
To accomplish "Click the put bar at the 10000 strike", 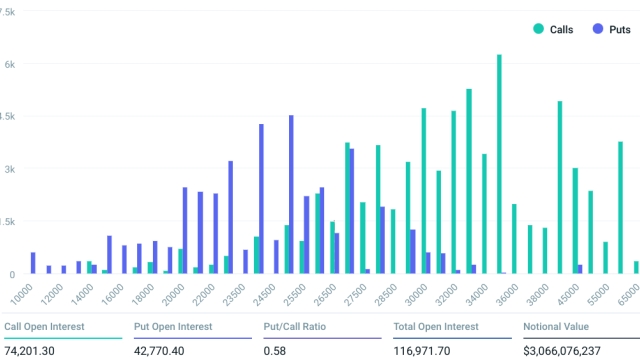I will [33, 263].
